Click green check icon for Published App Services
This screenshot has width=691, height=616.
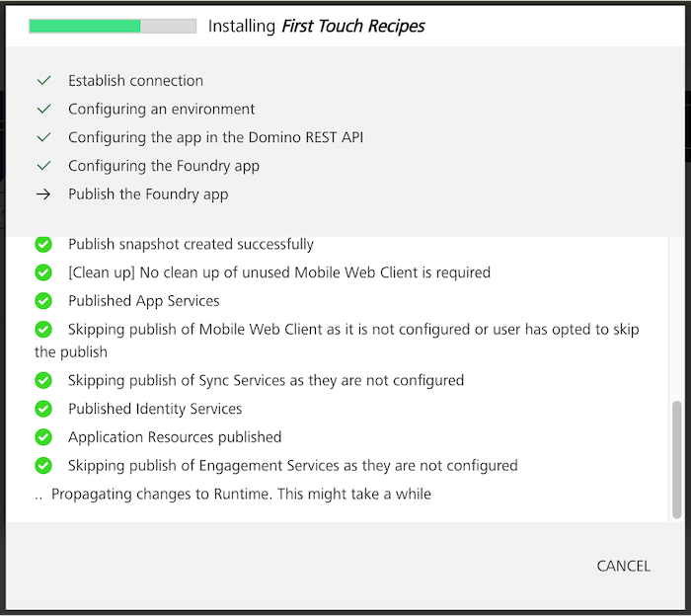[x=43, y=301]
